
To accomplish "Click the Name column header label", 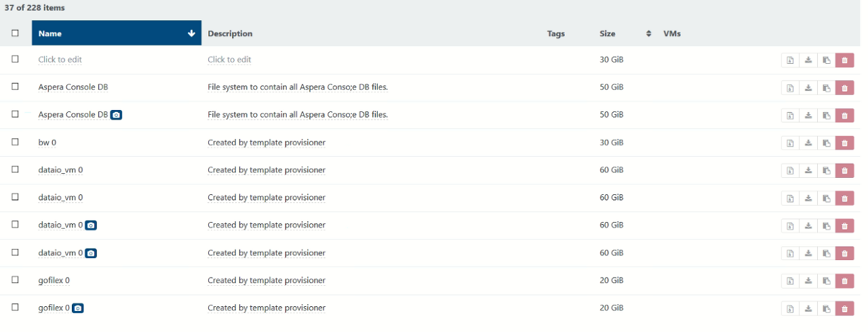I will tap(50, 33).
